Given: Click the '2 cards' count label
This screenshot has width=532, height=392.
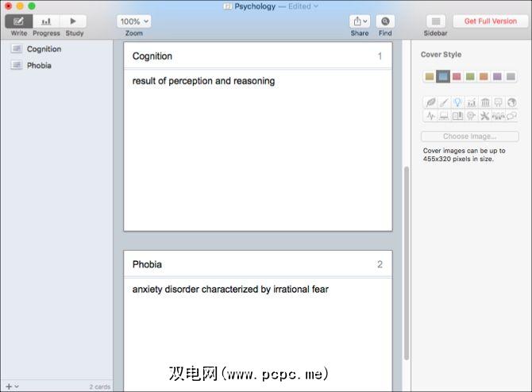Looking at the screenshot, I should pos(100,386).
